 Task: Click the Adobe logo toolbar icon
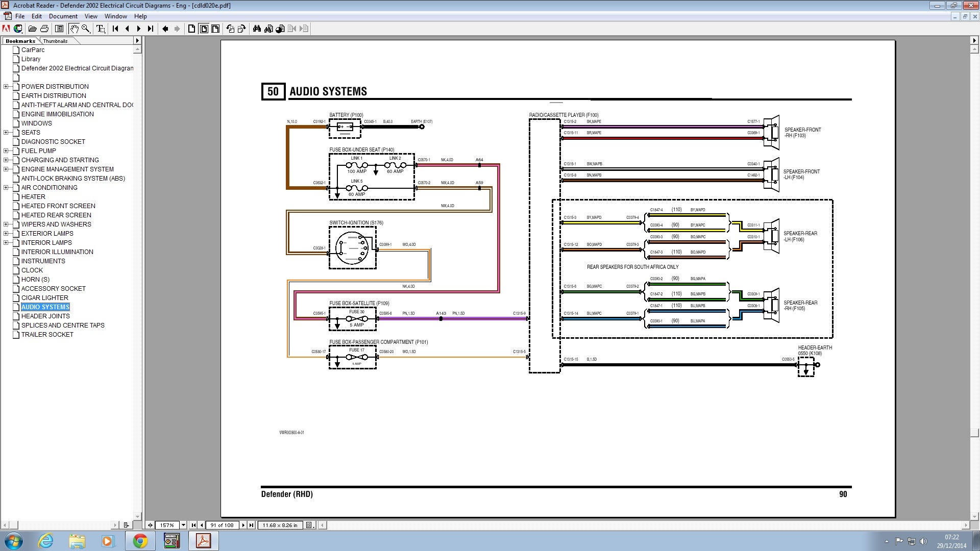tap(6, 29)
